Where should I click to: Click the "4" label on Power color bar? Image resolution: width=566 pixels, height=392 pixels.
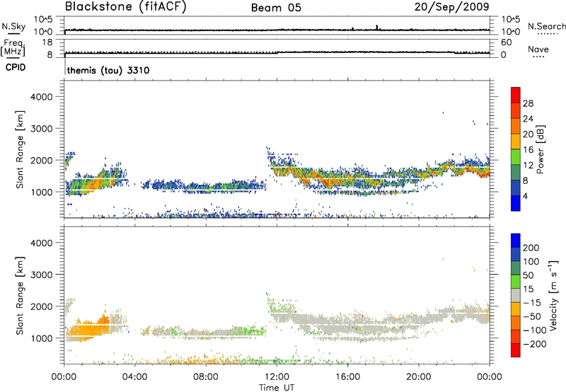[x=525, y=196]
